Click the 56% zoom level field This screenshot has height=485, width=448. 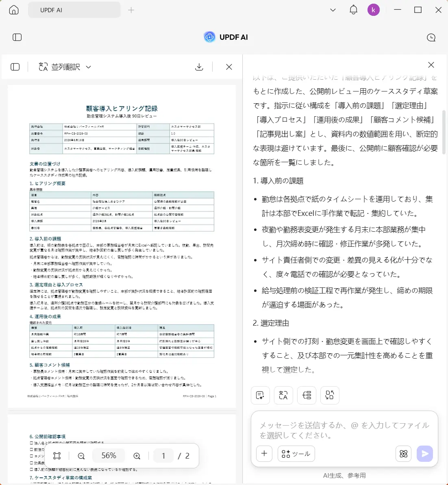109,456
